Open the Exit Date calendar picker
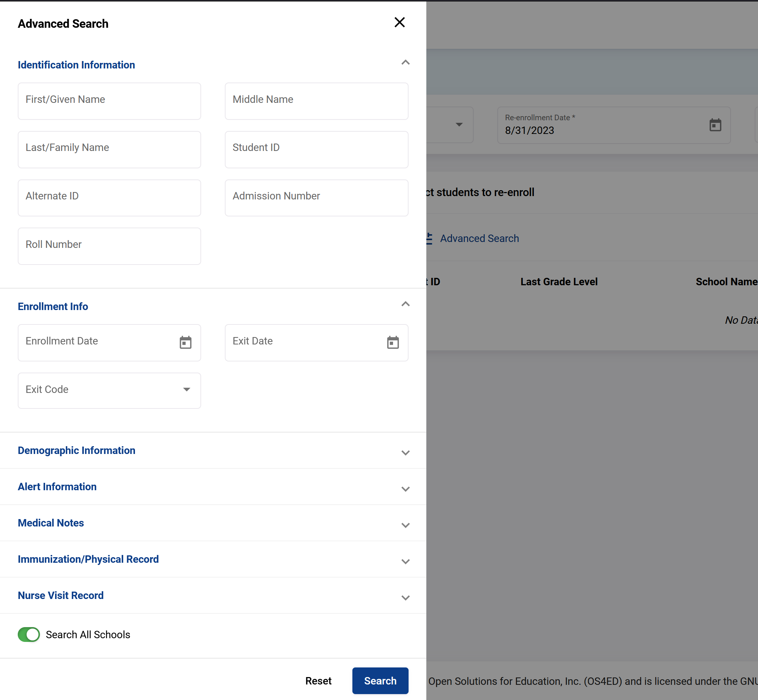Viewport: 758px width, 700px height. click(x=393, y=343)
